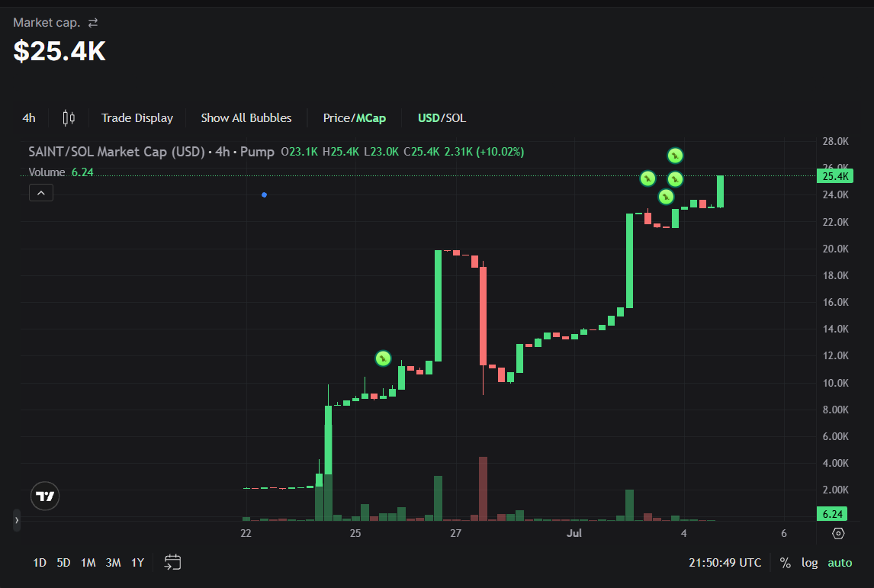Click the 10.0K price axis label

click(836, 383)
